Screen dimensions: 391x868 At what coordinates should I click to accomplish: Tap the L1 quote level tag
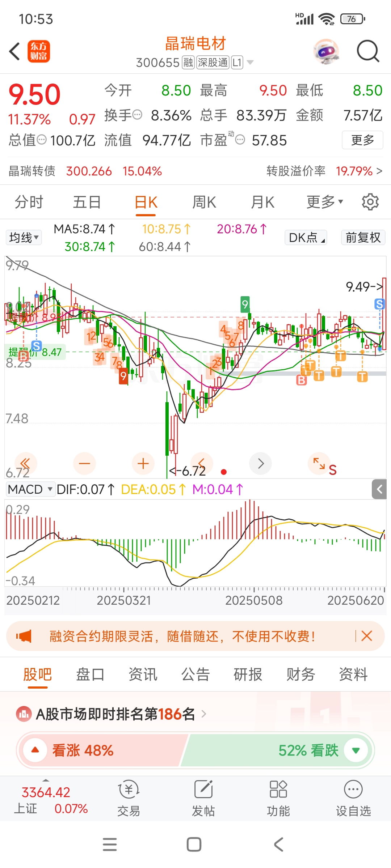(x=237, y=63)
